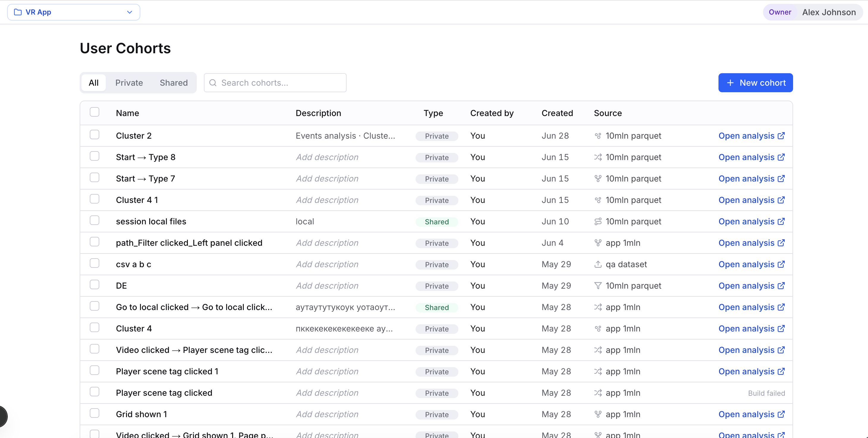Check the box for the Cluster 2 cohort

click(x=95, y=135)
